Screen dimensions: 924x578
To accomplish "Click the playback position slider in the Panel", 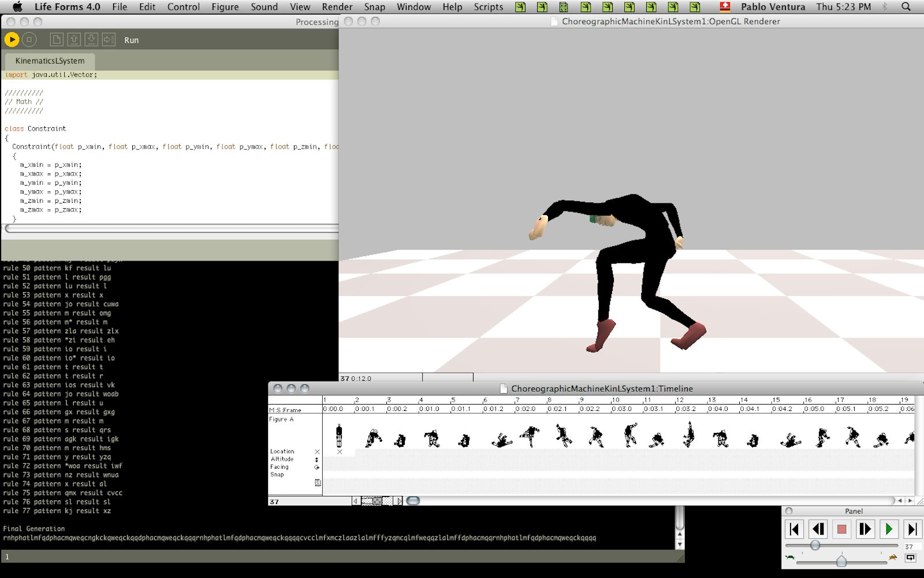I will coord(815,545).
